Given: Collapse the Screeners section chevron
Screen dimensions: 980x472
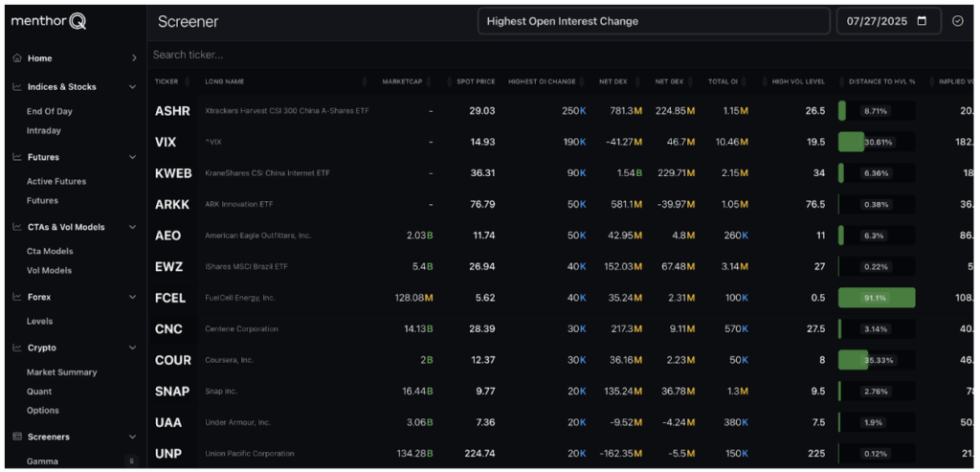Looking at the screenshot, I should click(x=132, y=437).
